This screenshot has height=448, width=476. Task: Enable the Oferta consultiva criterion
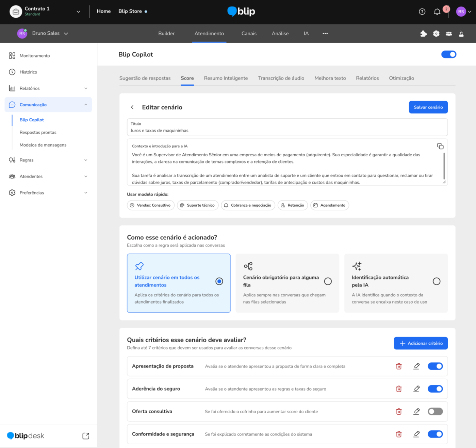435,411
